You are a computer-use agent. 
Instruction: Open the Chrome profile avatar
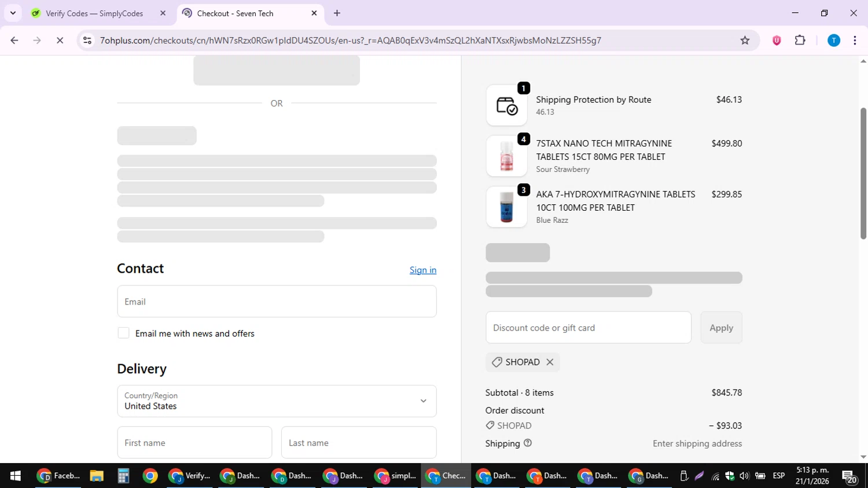(x=833, y=41)
